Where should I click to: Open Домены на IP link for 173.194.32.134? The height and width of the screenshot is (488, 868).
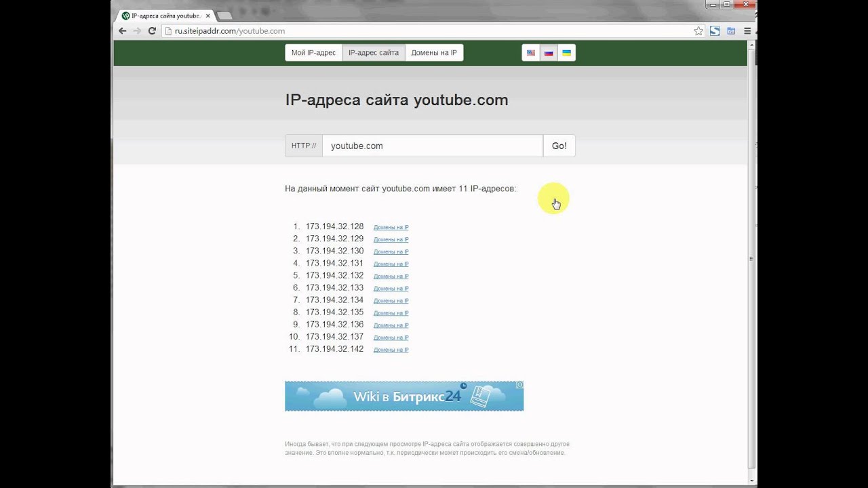[x=391, y=301]
